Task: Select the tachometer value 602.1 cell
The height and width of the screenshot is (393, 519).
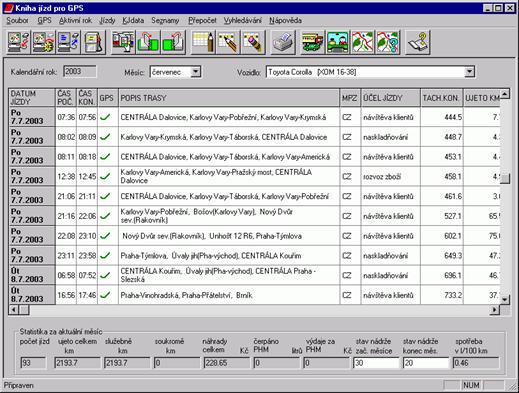Action: pos(442,236)
